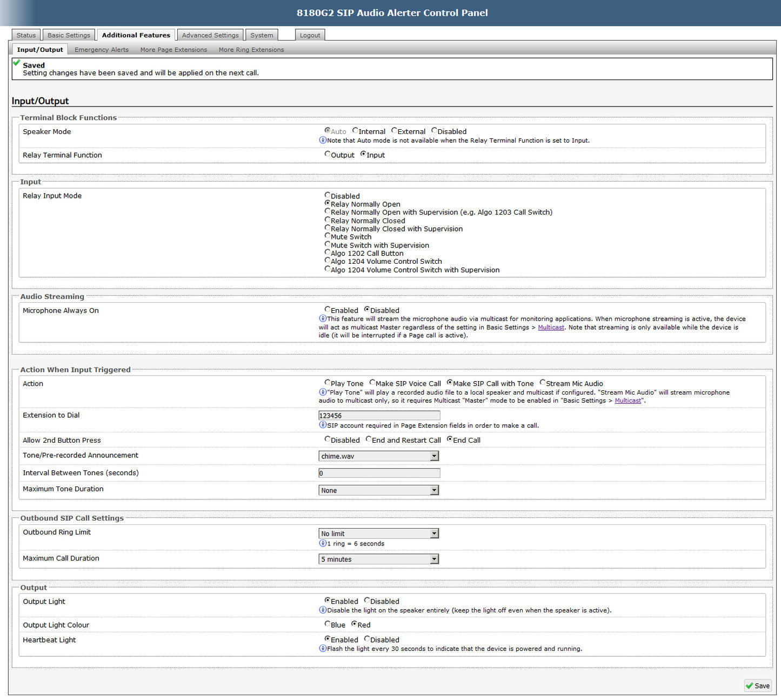The width and height of the screenshot is (781, 700).
Task: Open the Outbound Ring Limit dropdown
Action: click(378, 534)
